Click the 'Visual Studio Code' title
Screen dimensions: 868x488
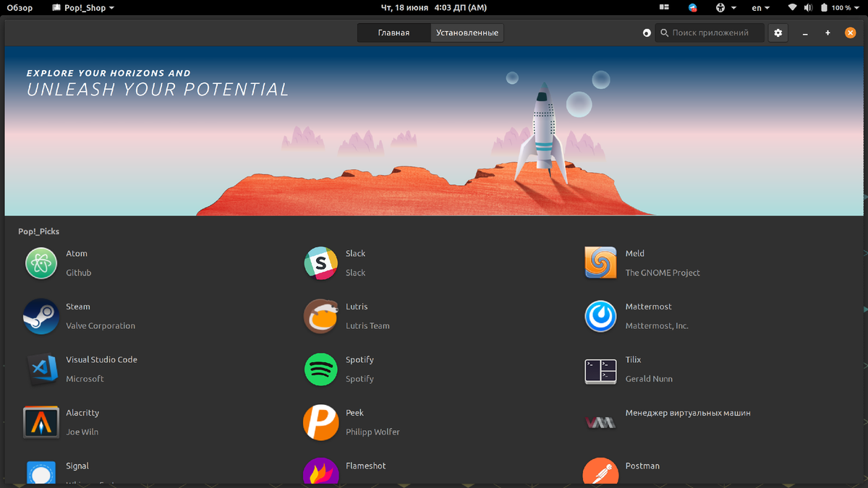(101, 360)
